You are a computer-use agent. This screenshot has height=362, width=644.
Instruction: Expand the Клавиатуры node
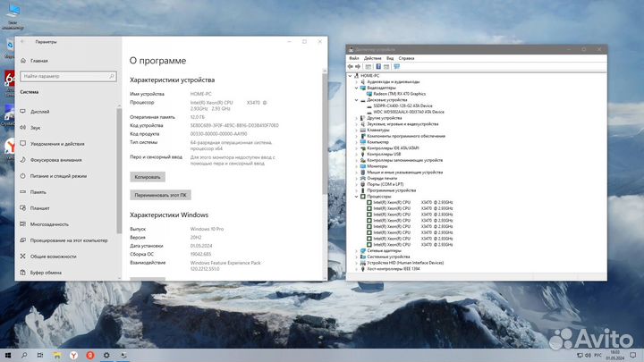tap(357, 130)
